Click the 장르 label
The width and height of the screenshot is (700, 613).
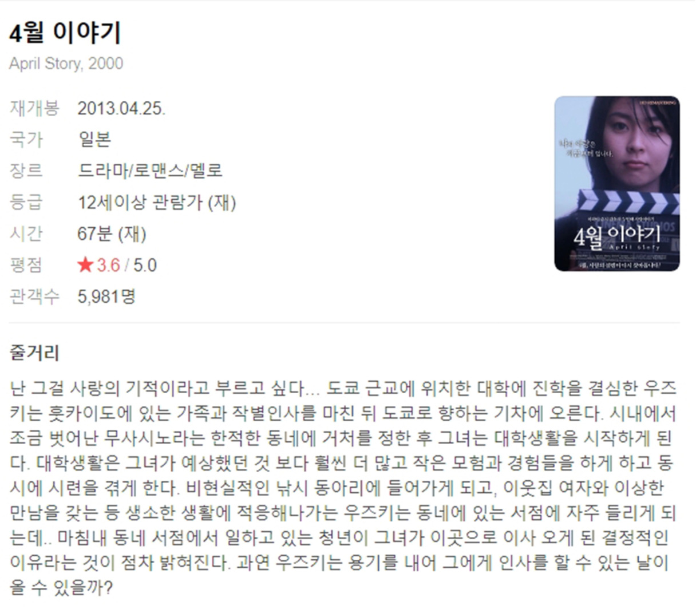pos(26,171)
